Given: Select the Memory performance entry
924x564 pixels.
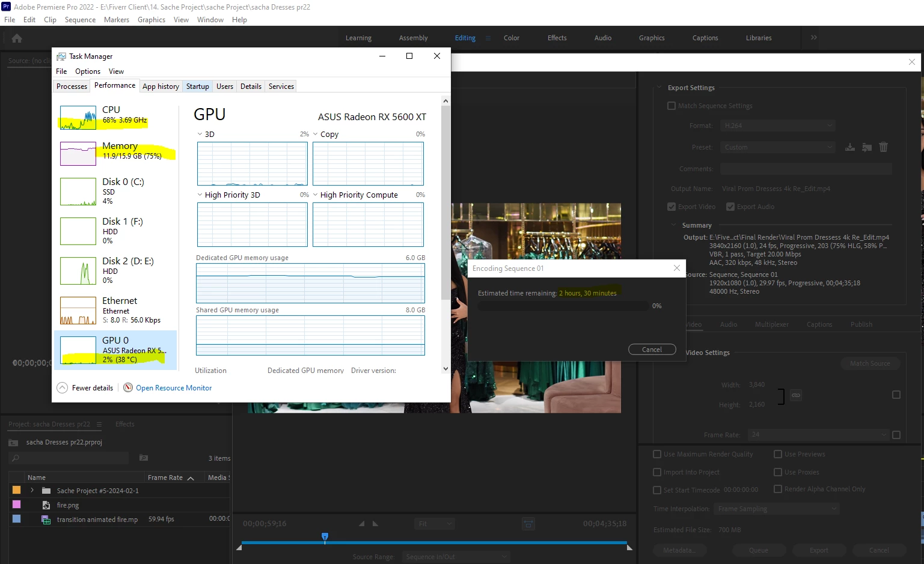Looking at the screenshot, I should click(x=115, y=153).
